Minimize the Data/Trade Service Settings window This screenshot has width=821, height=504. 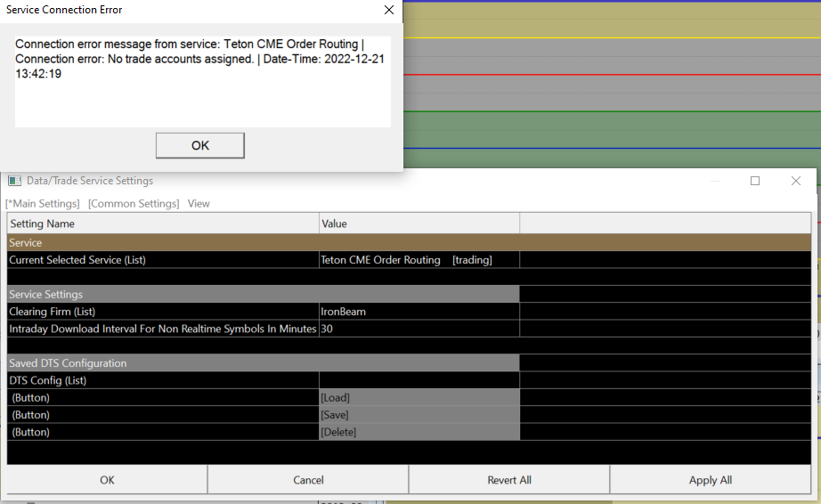point(715,181)
